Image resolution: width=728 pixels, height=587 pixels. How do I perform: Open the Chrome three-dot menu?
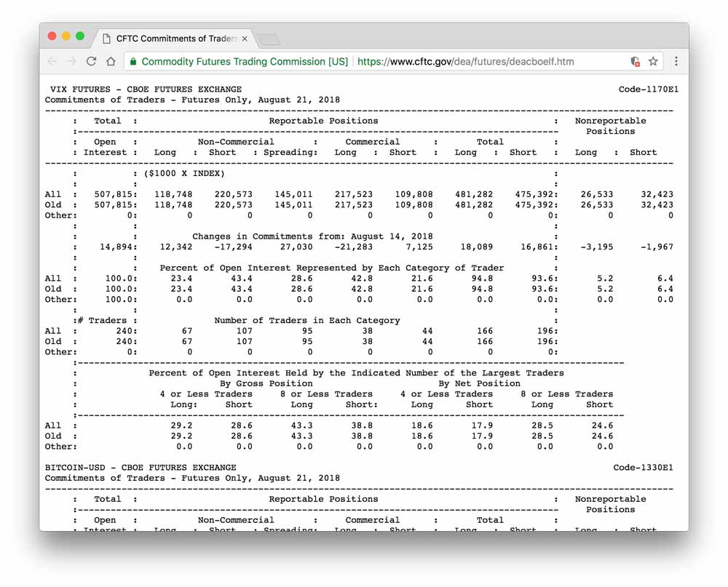pyautogui.click(x=676, y=61)
